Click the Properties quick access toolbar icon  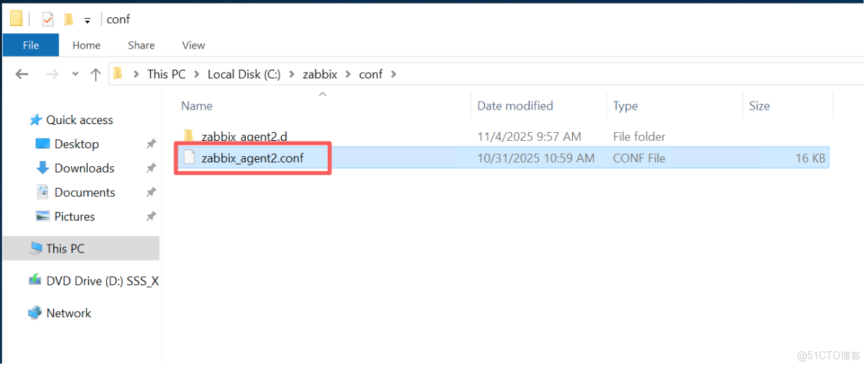[48, 20]
